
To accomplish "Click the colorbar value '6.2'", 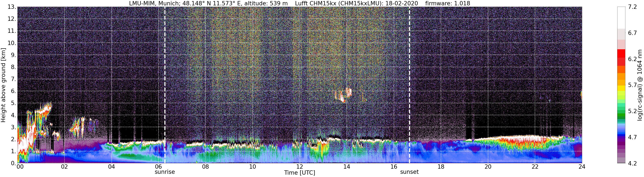I will 632,59.
